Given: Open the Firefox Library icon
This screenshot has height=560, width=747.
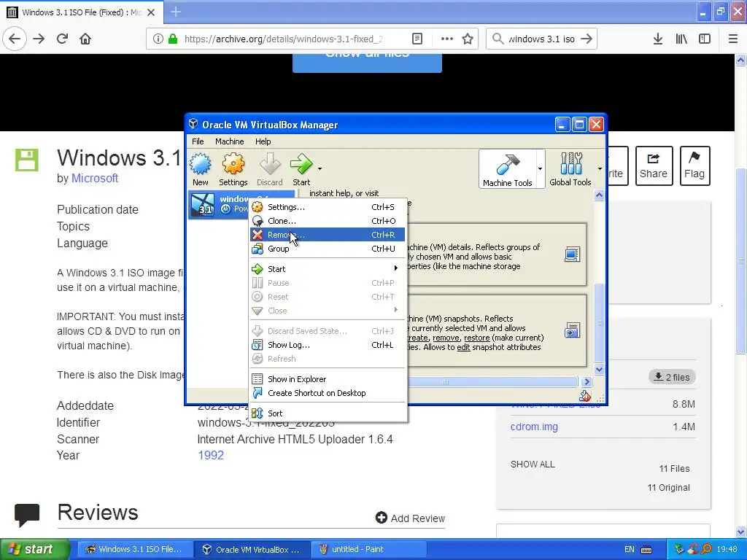Looking at the screenshot, I should point(681,39).
